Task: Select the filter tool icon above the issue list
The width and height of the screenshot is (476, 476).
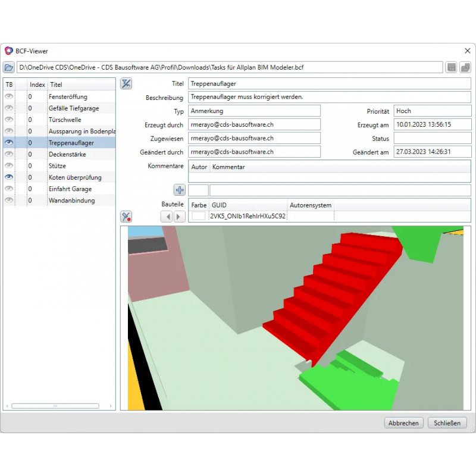Action: pyautogui.click(x=126, y=84)
